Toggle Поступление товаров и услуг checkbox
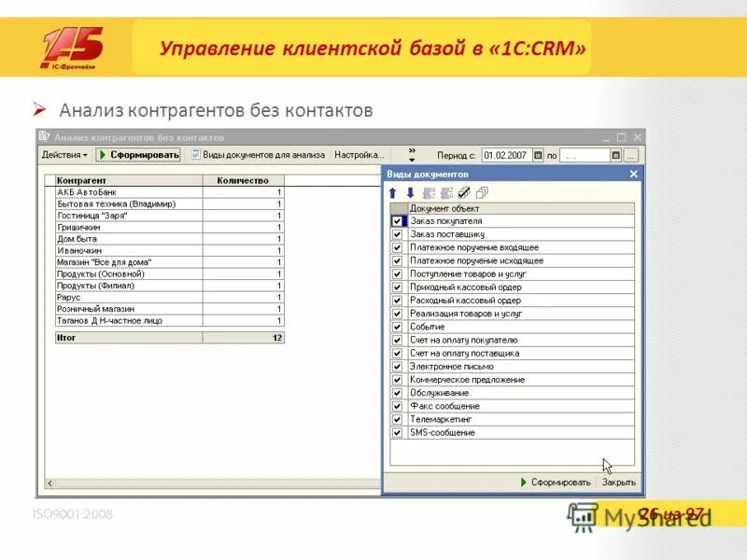This screenshot has width=747, height=560. tap(397, 274)
